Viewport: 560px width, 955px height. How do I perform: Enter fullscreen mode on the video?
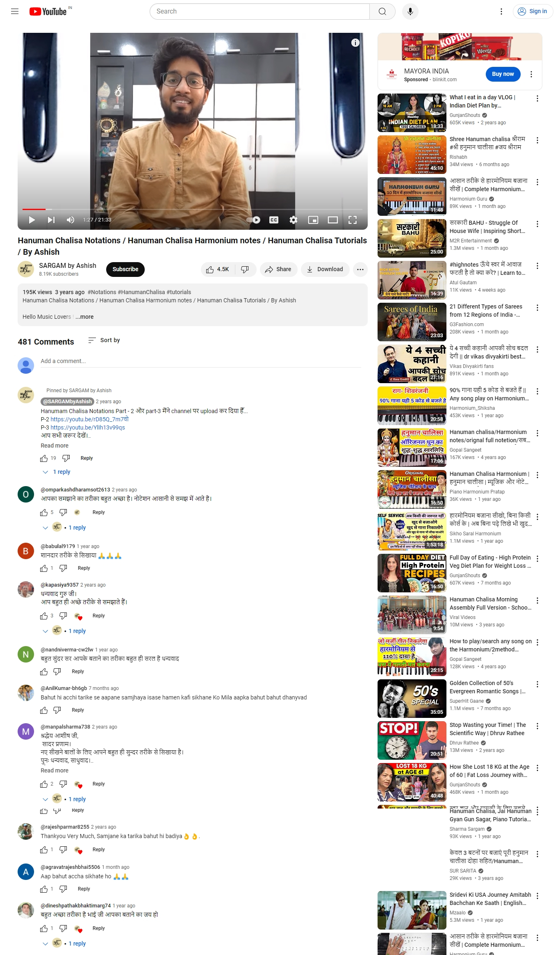pyautogui.click(x=353, y=220)
